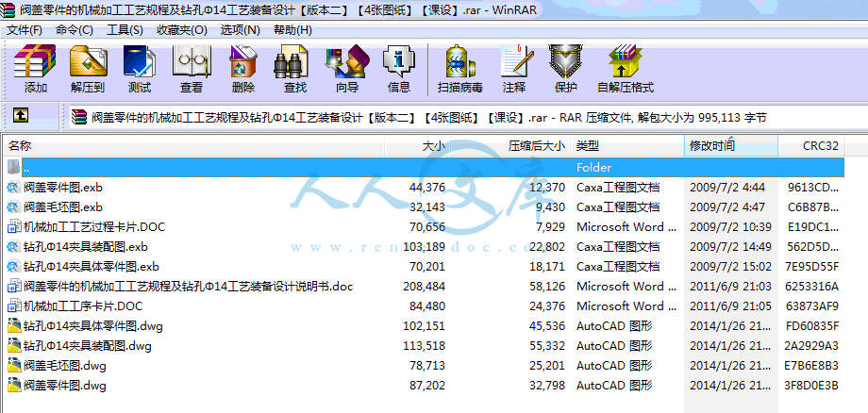Image resolution: width=868 pixels, height=413 pixels.
Task: Select file 机械加工工艺过程卡片.DOC
Action: pyautogui.click(x=94, y=226)
